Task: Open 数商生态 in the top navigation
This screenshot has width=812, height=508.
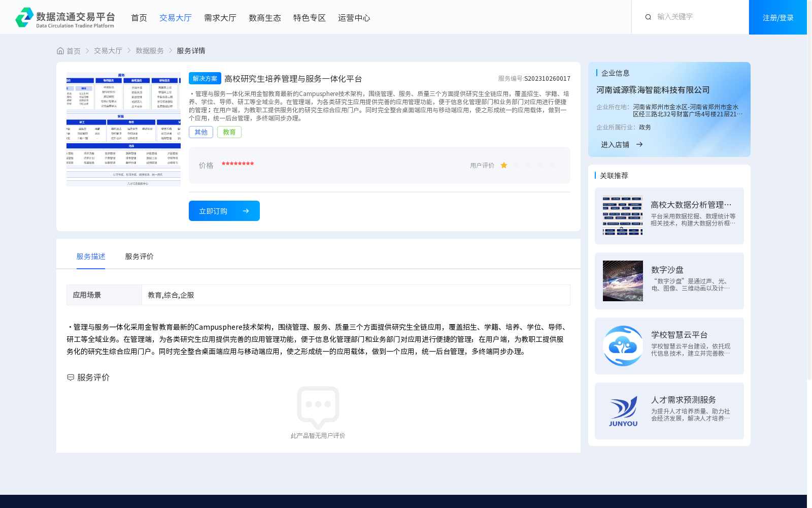Action: tap(265, 18)
